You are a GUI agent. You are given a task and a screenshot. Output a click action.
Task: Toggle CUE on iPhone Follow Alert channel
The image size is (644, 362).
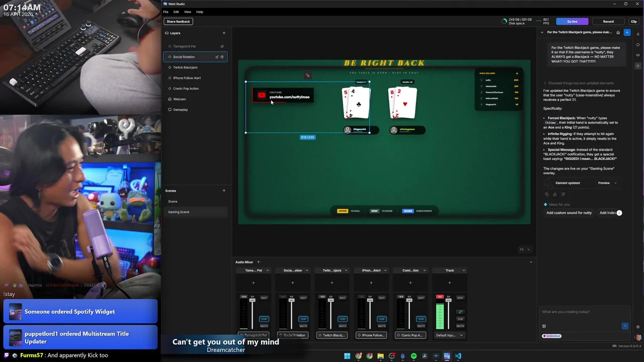pos(382,319)
